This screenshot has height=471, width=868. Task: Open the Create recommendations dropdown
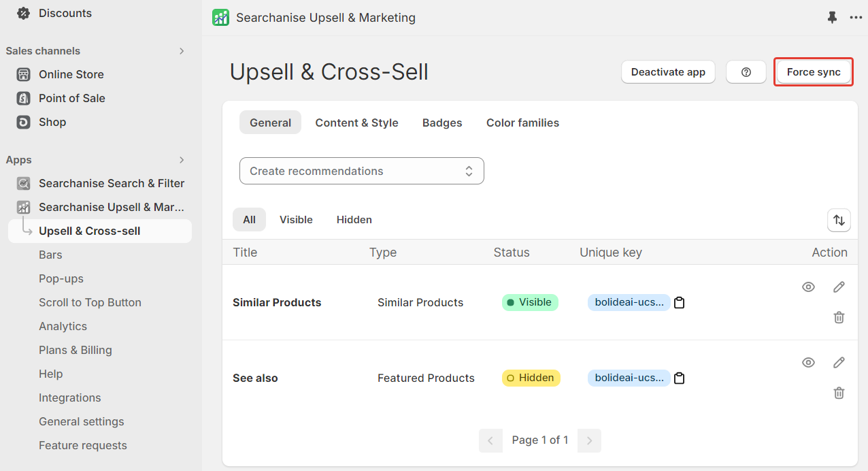pos(362,171)
